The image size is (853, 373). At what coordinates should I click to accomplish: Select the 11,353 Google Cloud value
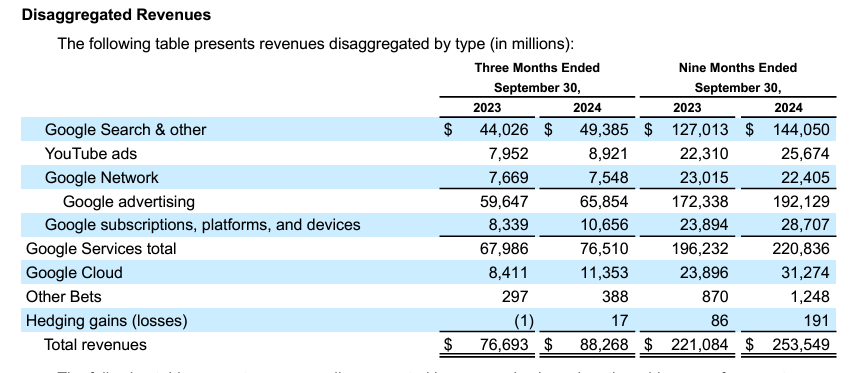pyautogui.click(x=604, y=272)
